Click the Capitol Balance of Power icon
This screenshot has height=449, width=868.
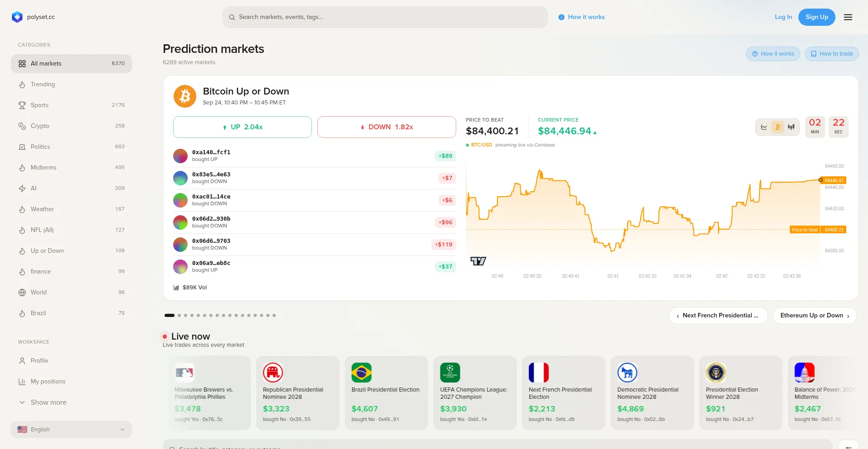click(x=805, y=373)
